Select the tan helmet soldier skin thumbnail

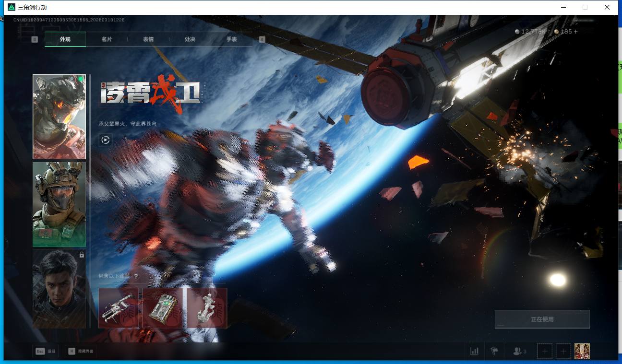(x=59, y=204)
